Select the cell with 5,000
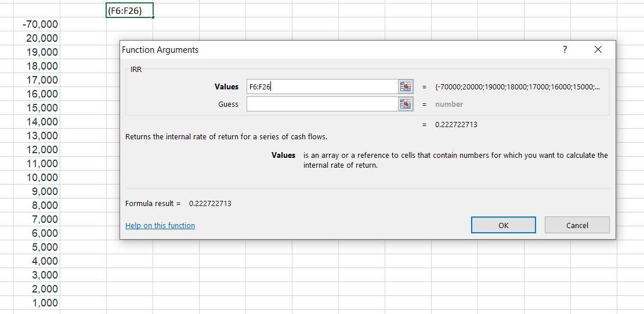Screen dimensions: 644x314 click(37, 247)
